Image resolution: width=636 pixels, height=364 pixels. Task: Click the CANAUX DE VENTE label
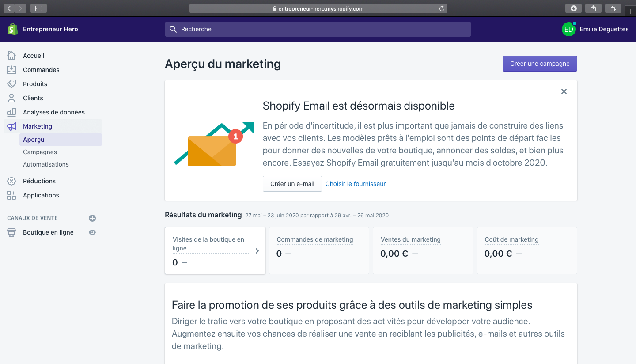[32, 218]
